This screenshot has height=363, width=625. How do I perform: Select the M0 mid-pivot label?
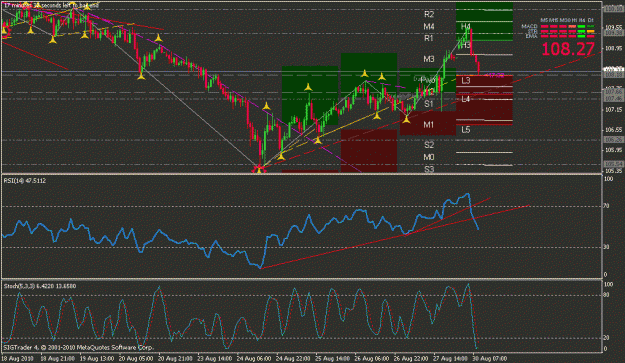(x=429, y=157)
